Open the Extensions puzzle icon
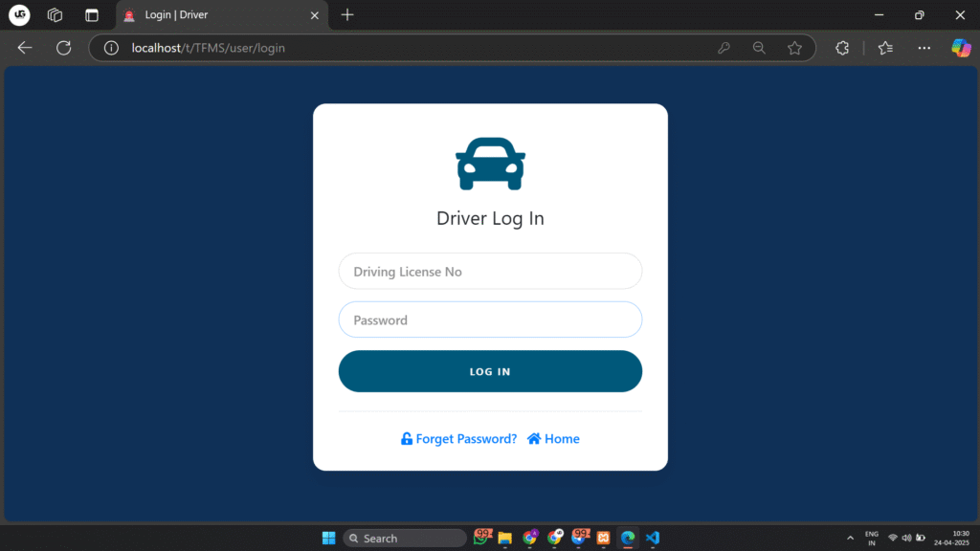The height and width of the screenshot is (551, 980). tap(842, 48)
